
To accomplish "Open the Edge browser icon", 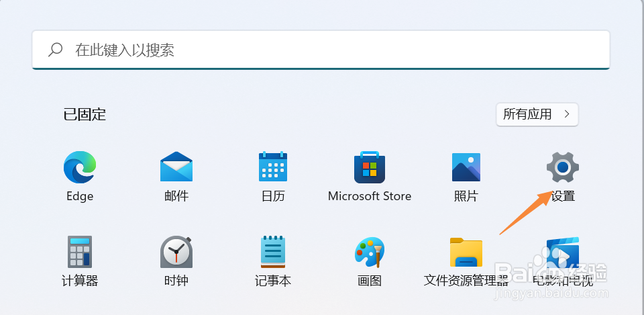I will click(80, 167).
